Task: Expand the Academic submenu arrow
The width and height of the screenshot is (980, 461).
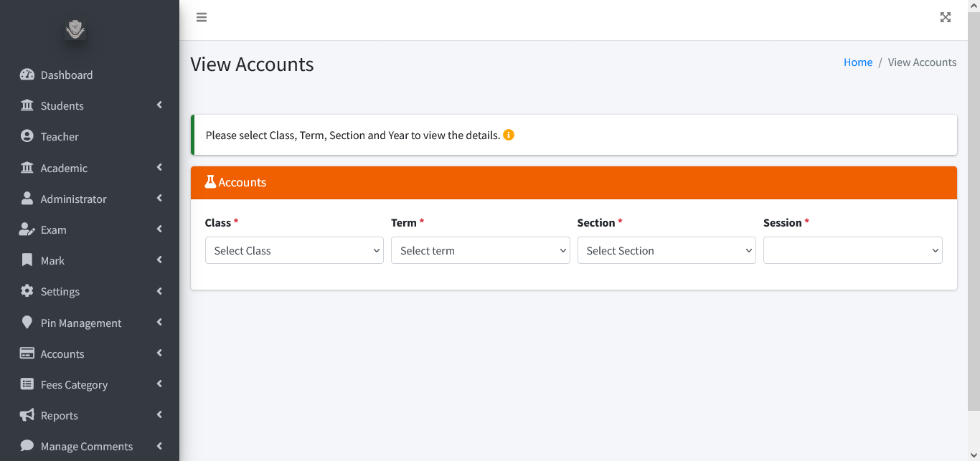Action: coord(159,168)
